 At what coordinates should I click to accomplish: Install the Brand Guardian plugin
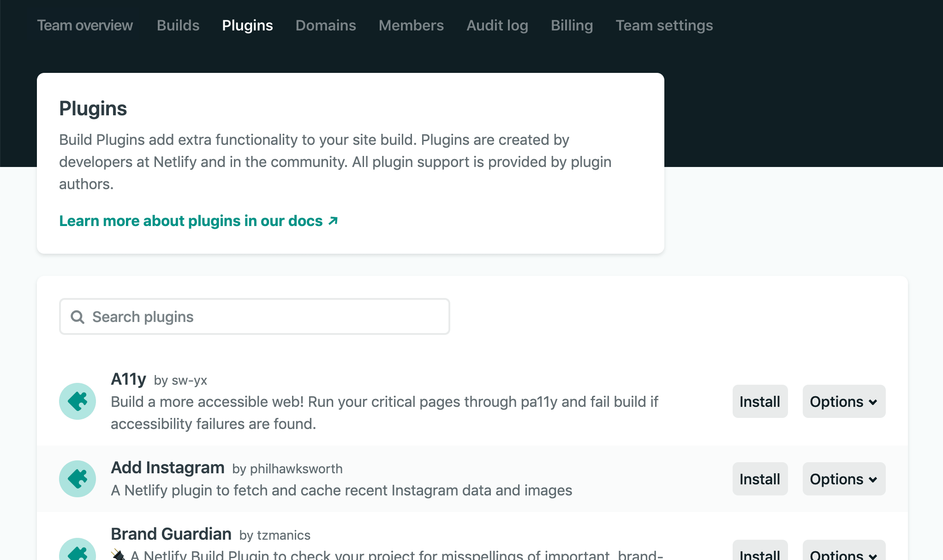(x=759, y=552)
